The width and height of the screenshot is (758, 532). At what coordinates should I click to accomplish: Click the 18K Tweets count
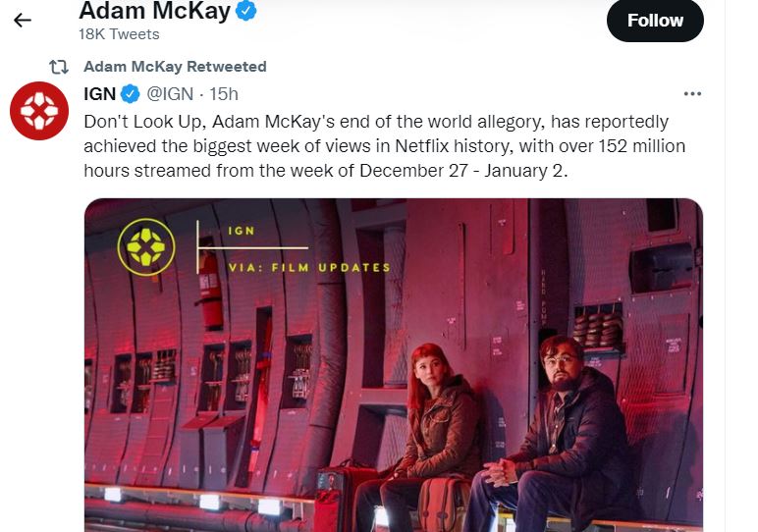click(119, 34)
